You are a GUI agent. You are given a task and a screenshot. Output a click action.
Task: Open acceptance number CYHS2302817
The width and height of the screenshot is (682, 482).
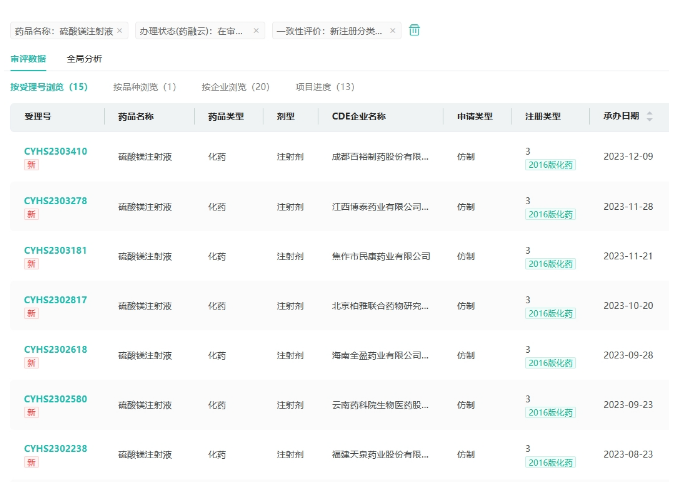(56, 300)
